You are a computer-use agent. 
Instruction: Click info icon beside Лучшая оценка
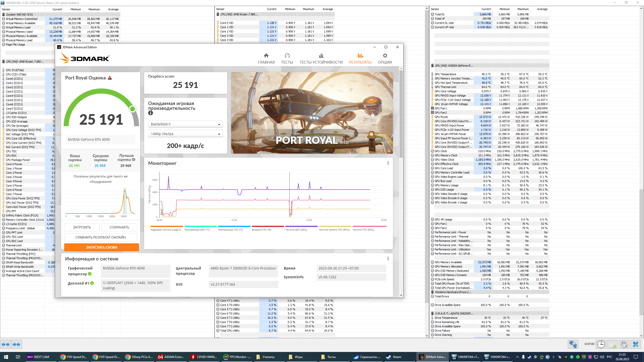point(134,160)
